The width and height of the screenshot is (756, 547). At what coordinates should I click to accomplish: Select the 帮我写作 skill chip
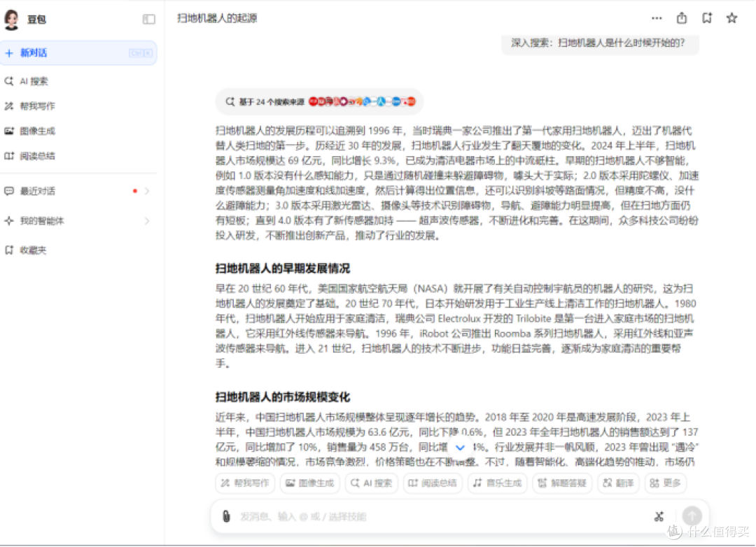[x=246, y=483]
